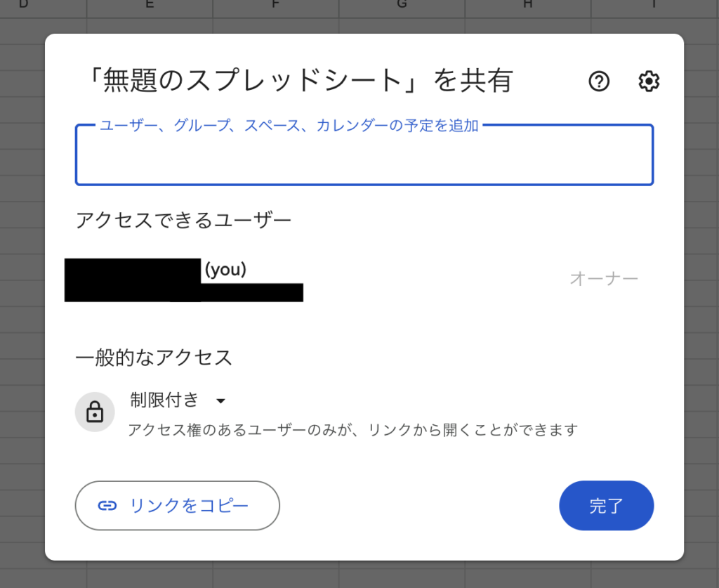Select the column F header

point(275,5)
